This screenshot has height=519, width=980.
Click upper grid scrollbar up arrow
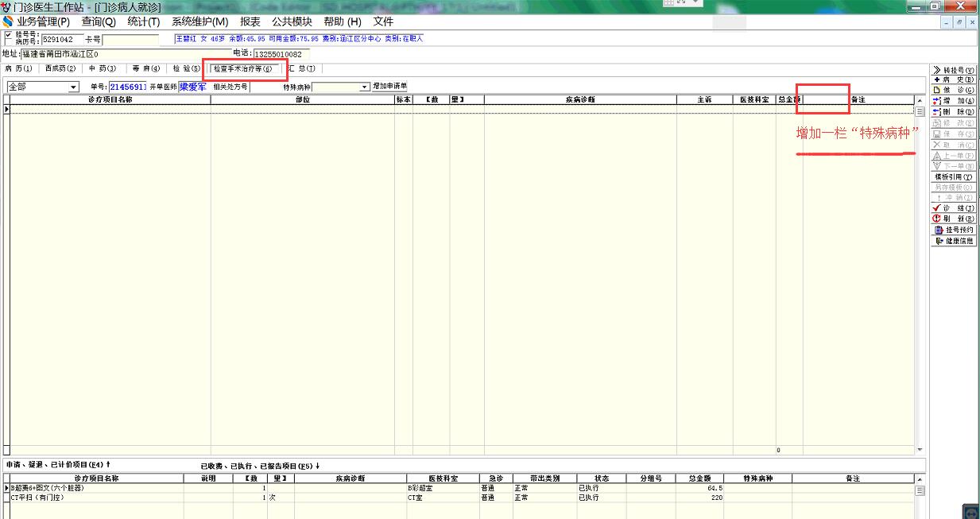[920, 101]
